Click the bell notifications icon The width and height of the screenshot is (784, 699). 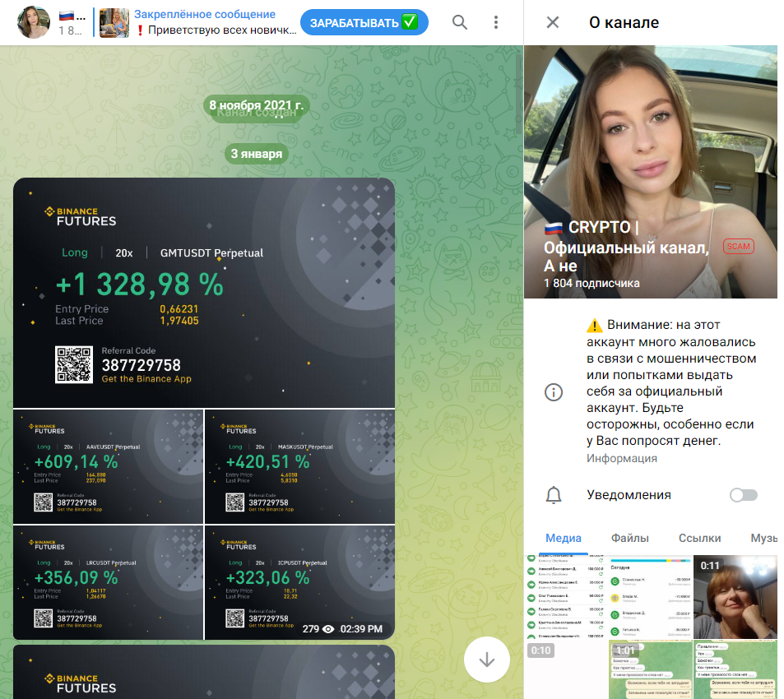click(554, 495)
